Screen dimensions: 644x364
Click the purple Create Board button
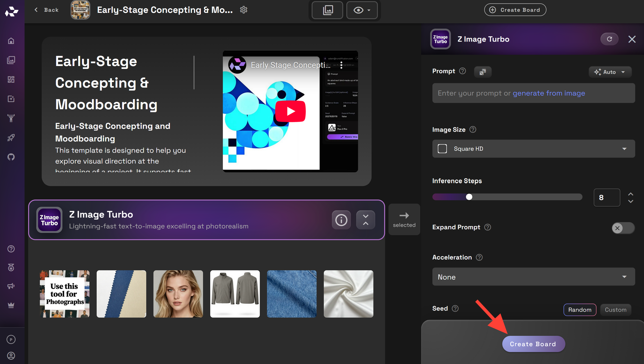pyautogui.click(x=533, y=344)
